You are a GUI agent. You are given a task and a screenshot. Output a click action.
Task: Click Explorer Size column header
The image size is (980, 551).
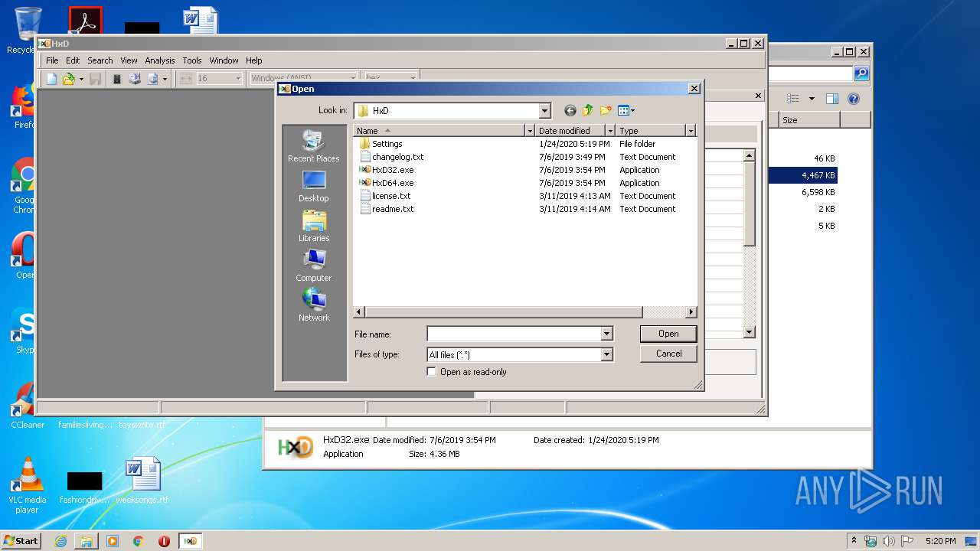click(809, 120)
